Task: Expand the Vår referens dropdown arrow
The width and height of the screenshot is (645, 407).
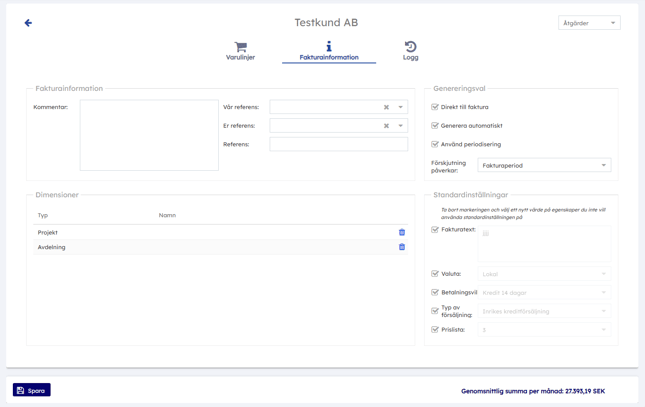Action: point(401,107)
